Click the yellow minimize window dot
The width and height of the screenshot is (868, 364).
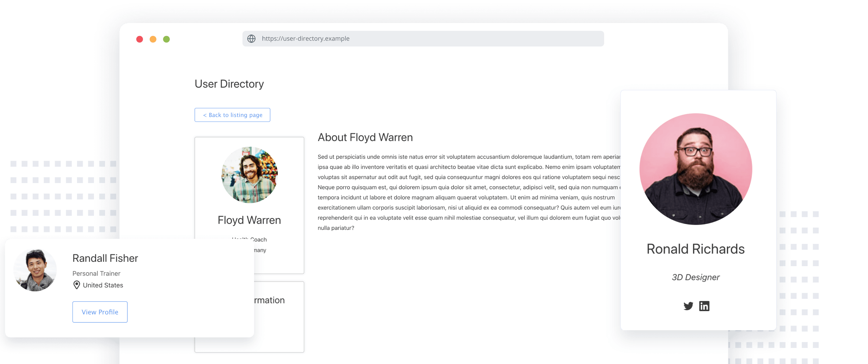[x=153, y=39]
